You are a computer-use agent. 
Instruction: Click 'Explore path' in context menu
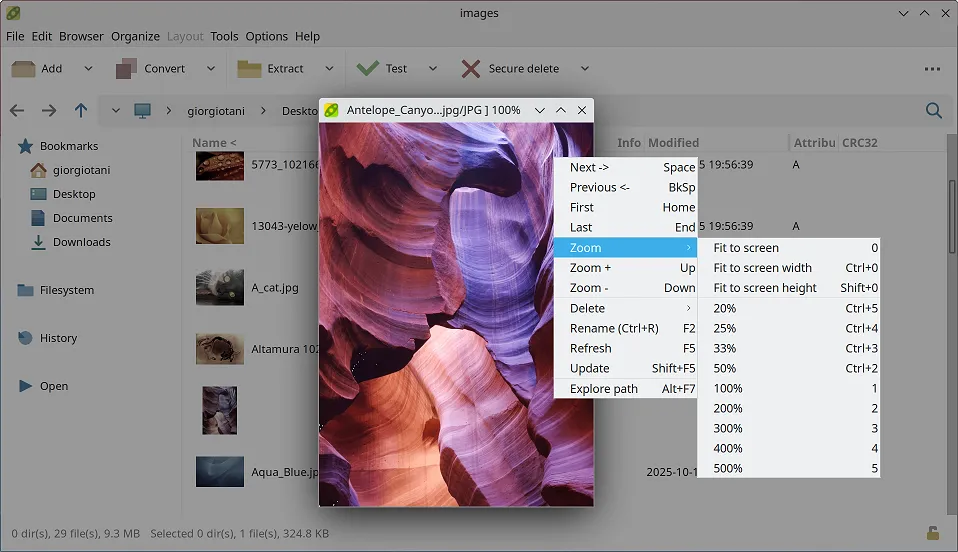pos(603,389)
